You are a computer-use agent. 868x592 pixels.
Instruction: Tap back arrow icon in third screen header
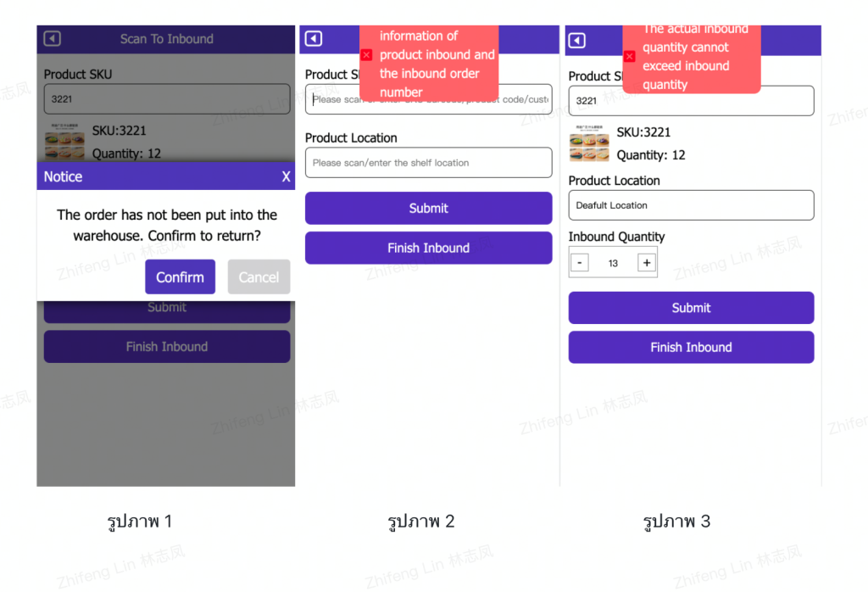pos(576,41)
